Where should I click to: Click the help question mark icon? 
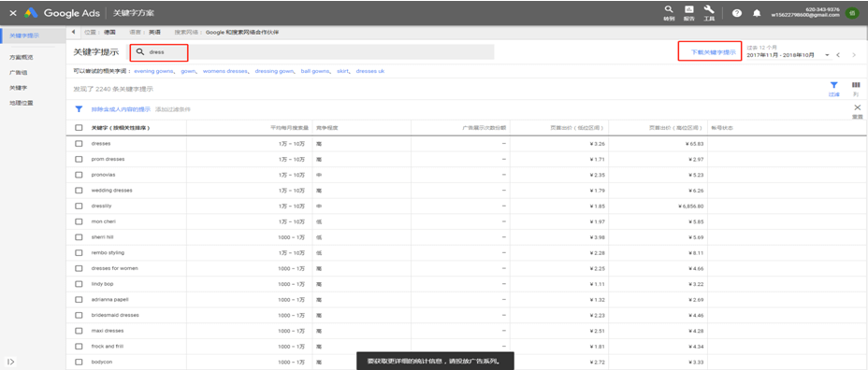coord(737,13)
